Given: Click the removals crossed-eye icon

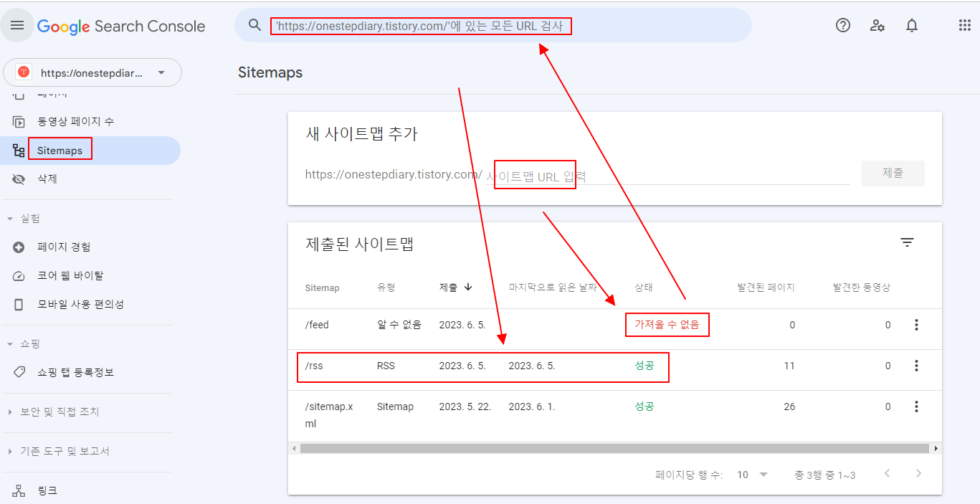Looking at the screenshot, I should tap(19, 179).
